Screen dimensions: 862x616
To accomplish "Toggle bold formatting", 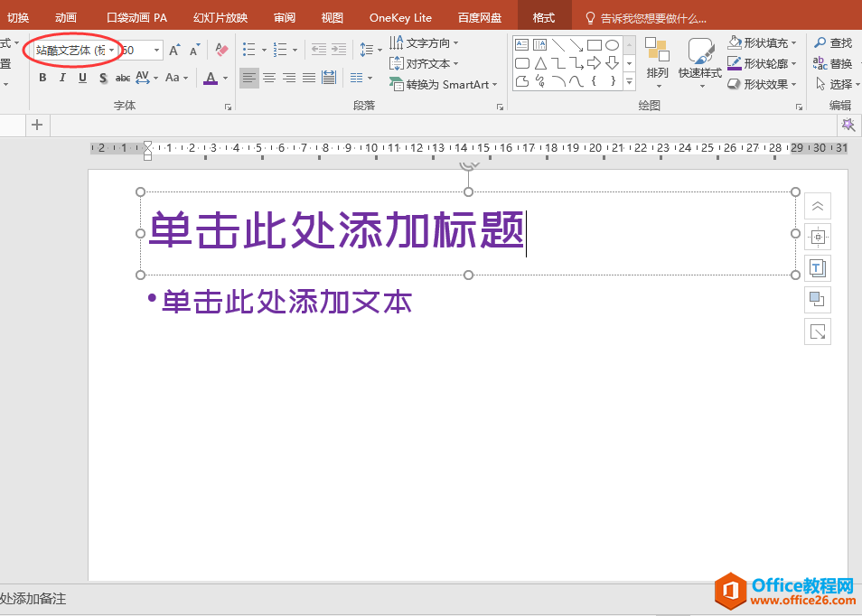I will coord(42,78).
